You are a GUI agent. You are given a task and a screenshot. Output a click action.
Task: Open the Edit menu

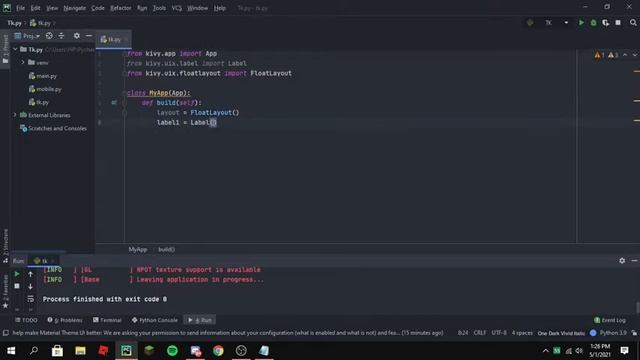click(x=36, y=8)
